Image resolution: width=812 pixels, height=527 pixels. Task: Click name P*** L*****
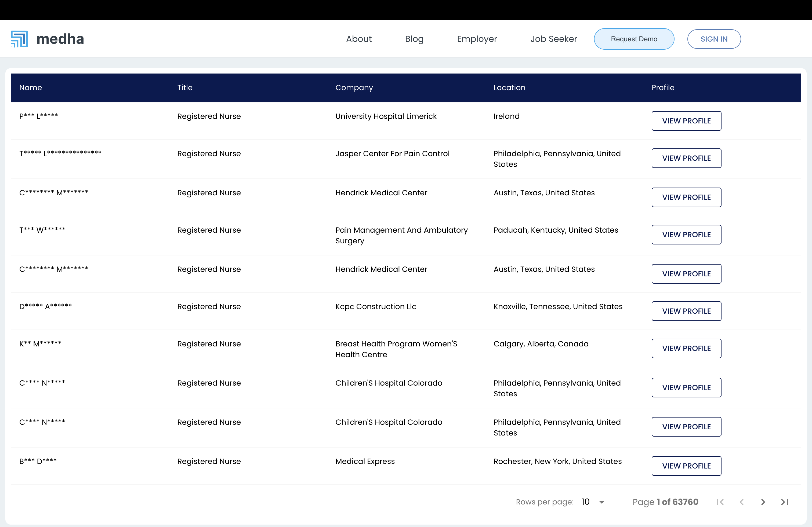click(x=39, y=116)
